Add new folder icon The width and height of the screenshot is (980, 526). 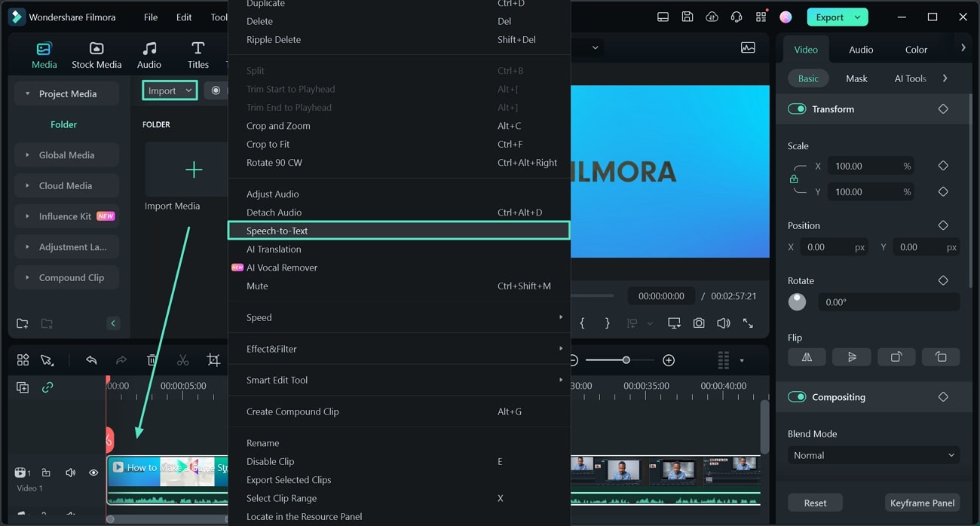pyautogui.click(x=23, y=323)
